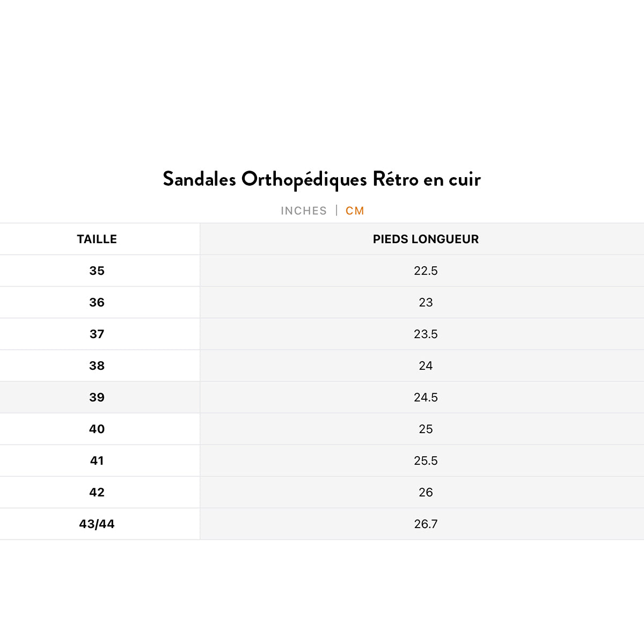644x644 pixels.
Task: Click the 26.7 foot length value
Action: tap(426, 524)
